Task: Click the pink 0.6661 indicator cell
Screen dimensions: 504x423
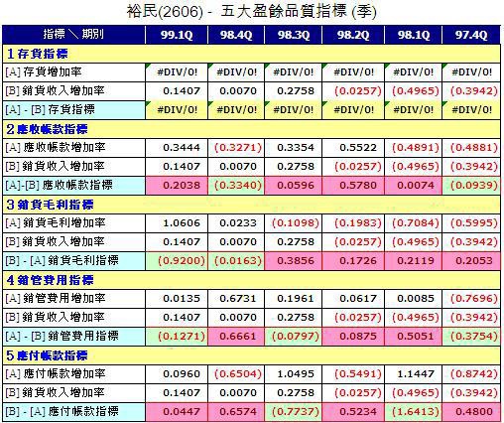Action: 236,337
